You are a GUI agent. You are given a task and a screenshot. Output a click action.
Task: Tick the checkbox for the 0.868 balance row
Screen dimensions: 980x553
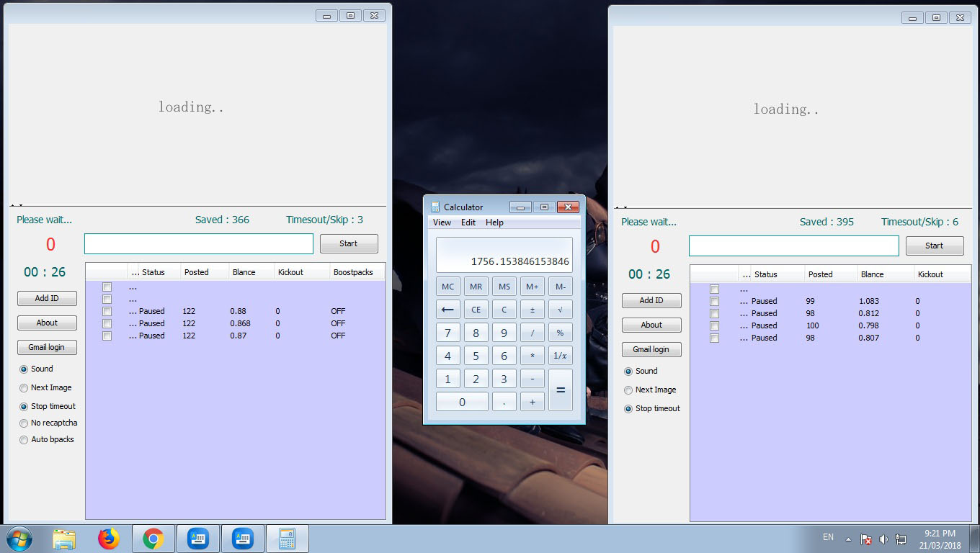(x=107, y=324)
